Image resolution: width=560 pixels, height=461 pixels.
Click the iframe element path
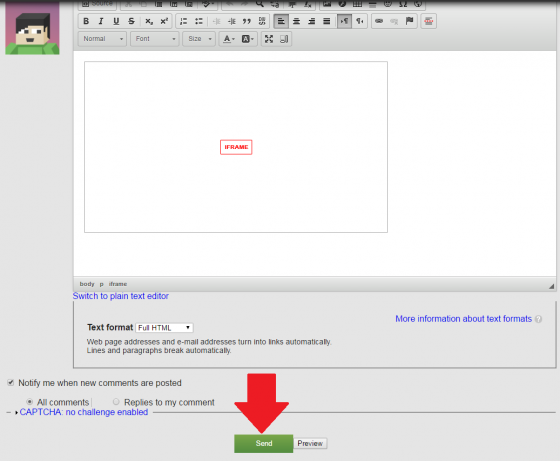coord(118,284)
